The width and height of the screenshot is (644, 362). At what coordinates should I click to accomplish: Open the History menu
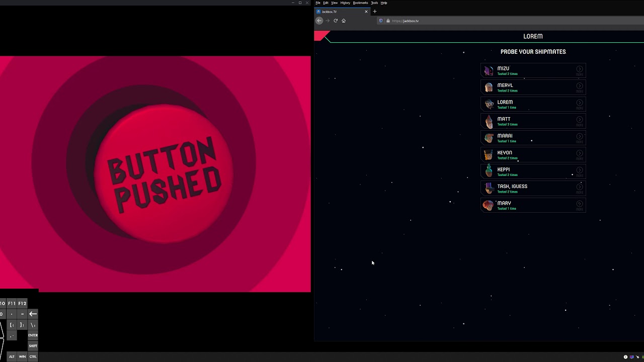[x=345, y=3]
